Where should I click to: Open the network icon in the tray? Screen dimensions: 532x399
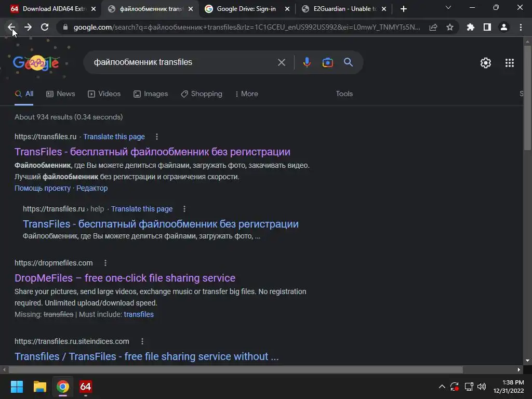(x=469, y=387)
